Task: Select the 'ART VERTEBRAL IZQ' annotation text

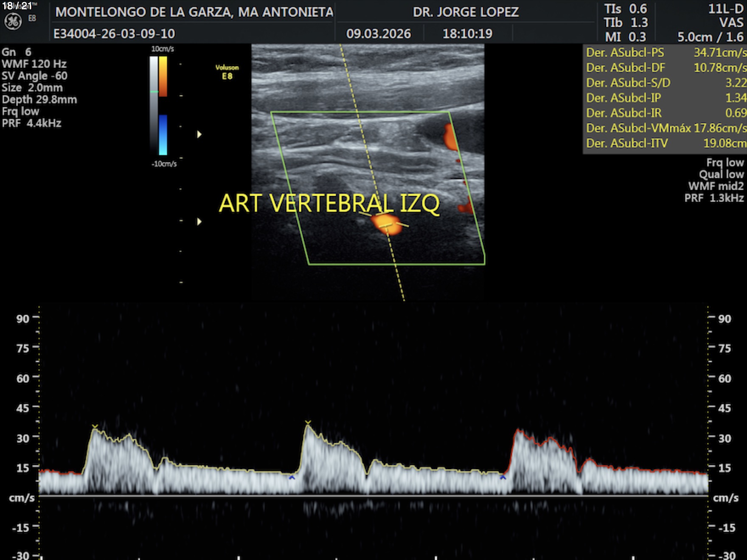Action: 329,203
